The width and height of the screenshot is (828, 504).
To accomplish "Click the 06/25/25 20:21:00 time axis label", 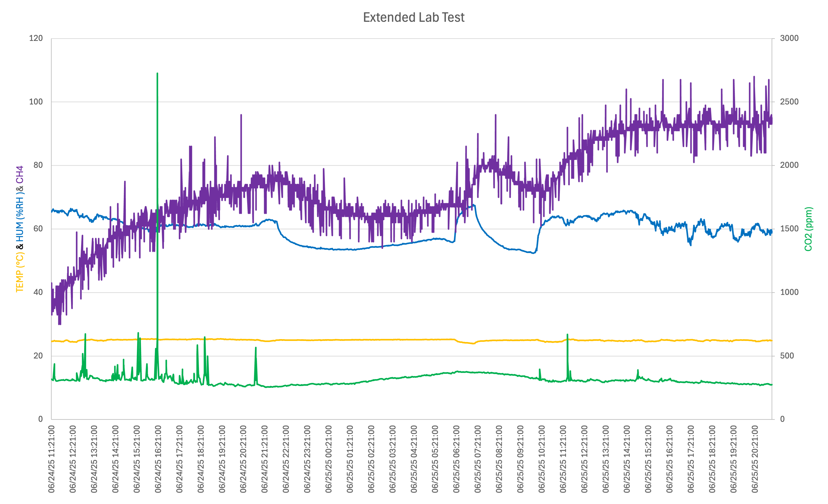I will click(755, 459).
